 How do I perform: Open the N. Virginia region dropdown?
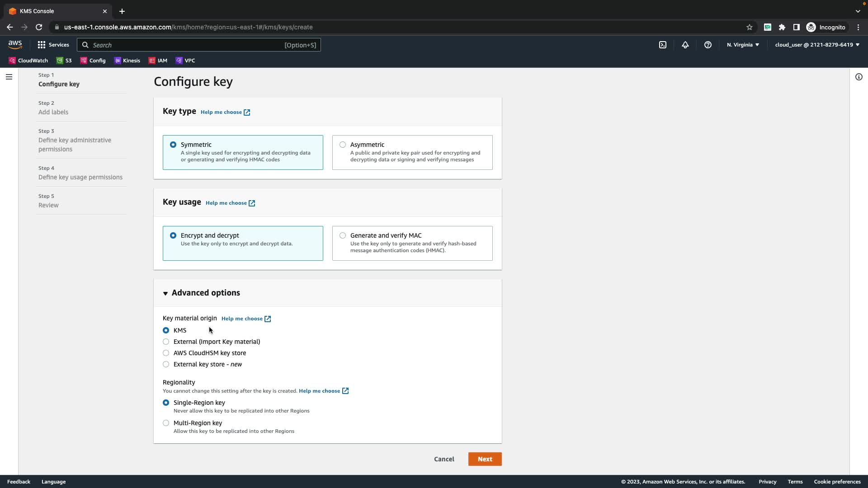pos(743,45)
